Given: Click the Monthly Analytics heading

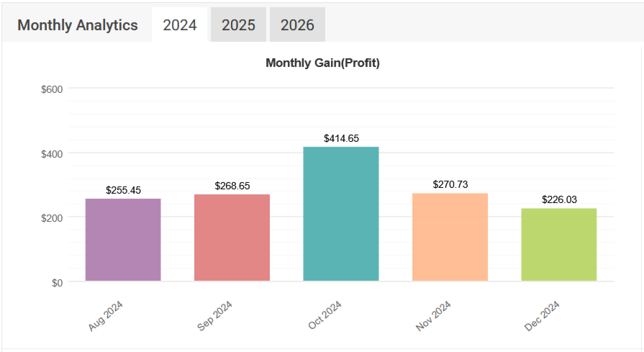Looking at the screenshot, I should click(78, 25).
